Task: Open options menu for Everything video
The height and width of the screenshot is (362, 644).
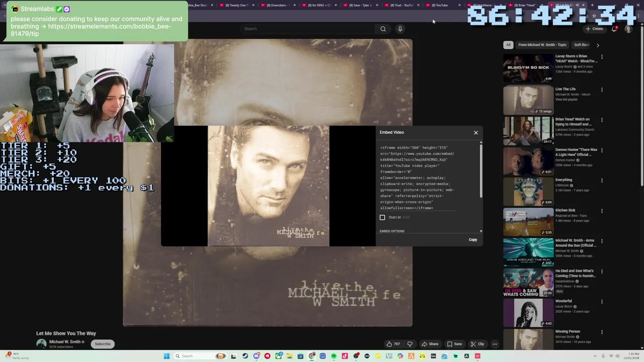Action: click(602, 180)
